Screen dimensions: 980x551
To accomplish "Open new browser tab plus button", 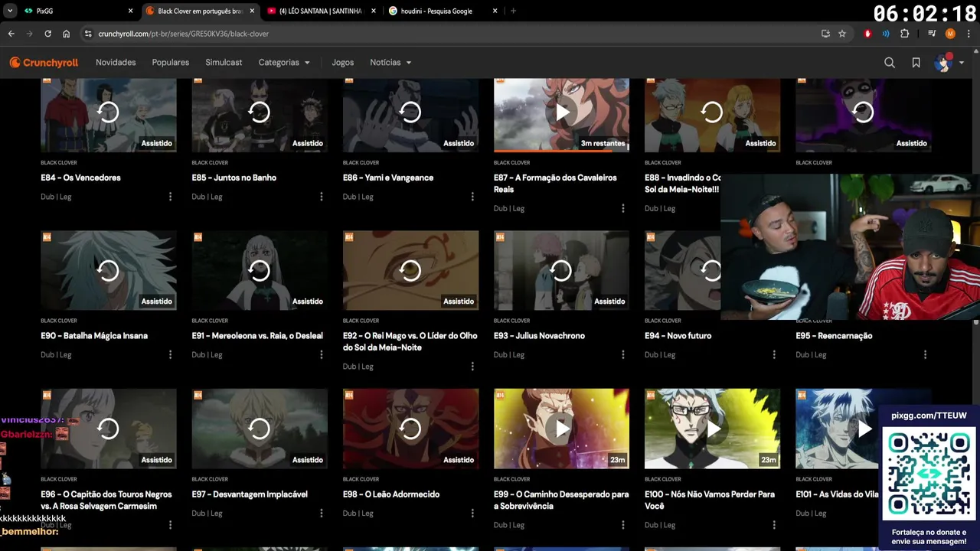I will [x=513, y=11].
